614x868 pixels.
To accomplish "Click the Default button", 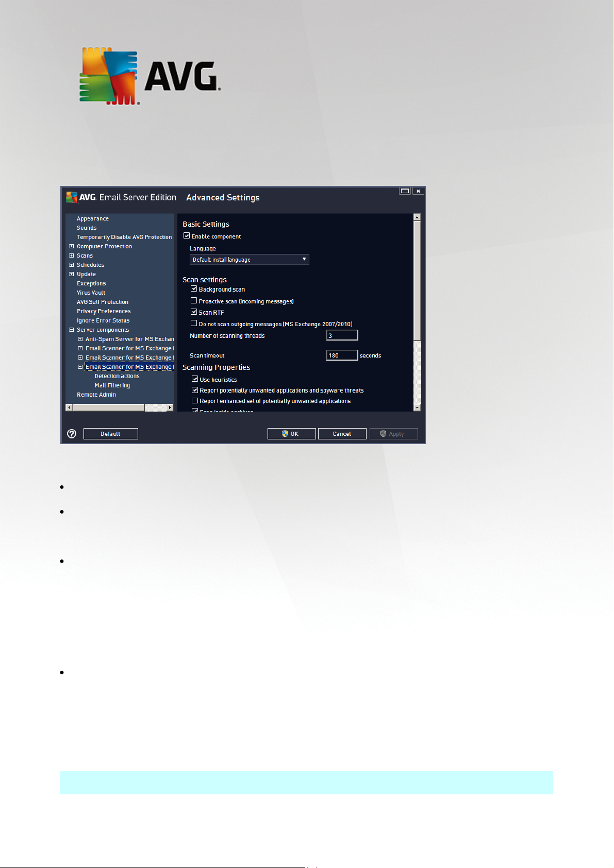I will (x=111, y=434).
